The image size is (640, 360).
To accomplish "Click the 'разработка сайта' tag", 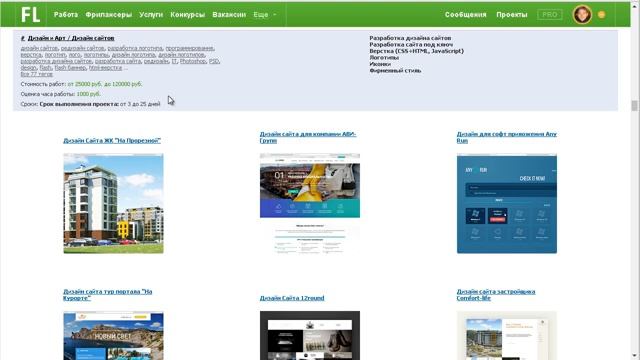I will click(x=118, y=61).
